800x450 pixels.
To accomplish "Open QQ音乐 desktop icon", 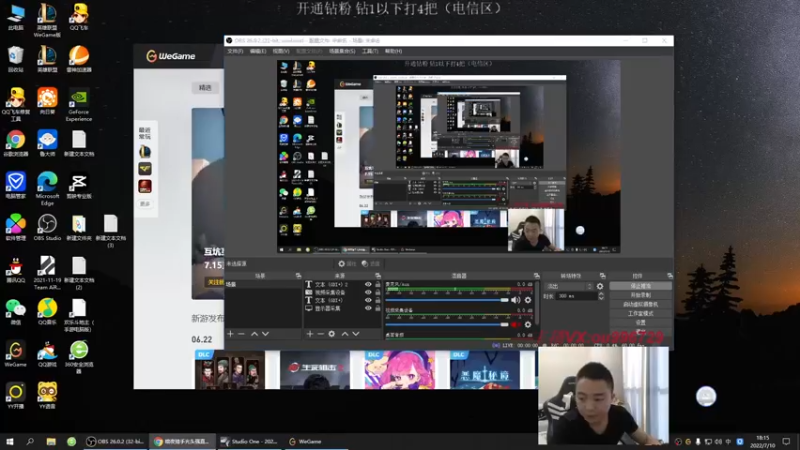I will pyautogui.click(x=47, y=312).
